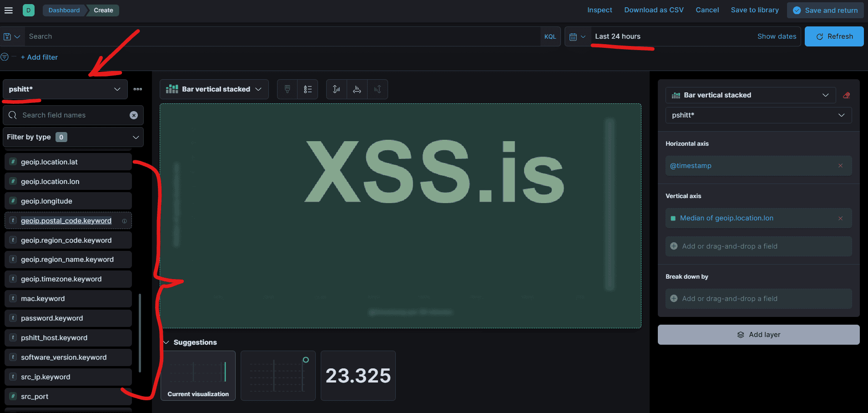Add a field to Break down by
This screenshot has height=413, width=868.
pyautogui.click(x=758, y=299)
